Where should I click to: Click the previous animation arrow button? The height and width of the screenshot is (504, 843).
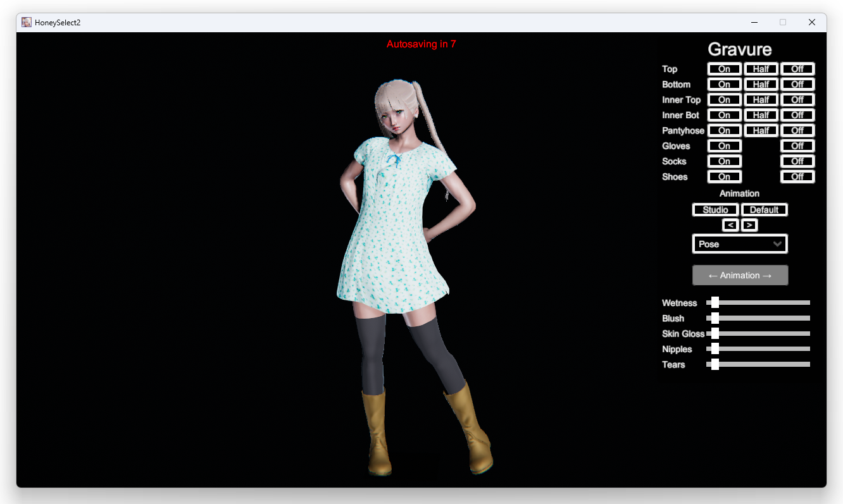[730, 225]
